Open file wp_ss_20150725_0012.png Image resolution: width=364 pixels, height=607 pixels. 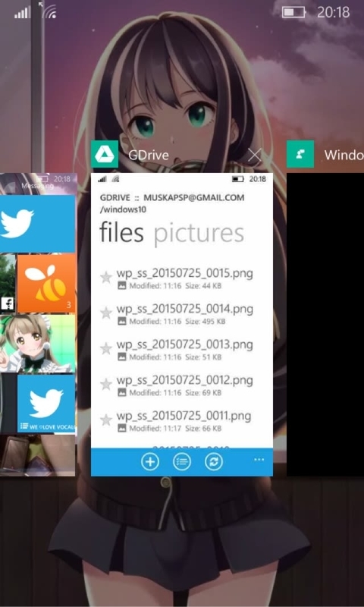pos(185,381)
